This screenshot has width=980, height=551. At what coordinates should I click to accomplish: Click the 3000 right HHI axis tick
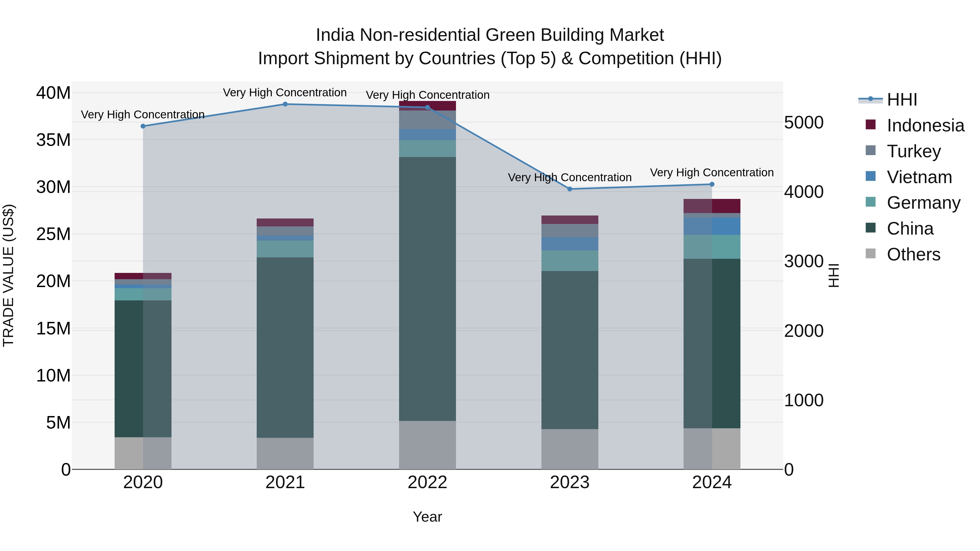tap(804, 261)
